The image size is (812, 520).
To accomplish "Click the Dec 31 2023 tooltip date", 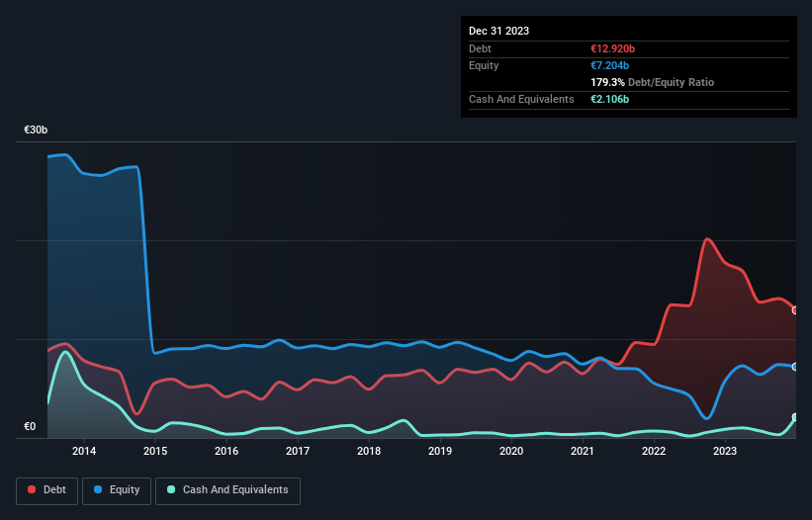I will tap(498, 31).
